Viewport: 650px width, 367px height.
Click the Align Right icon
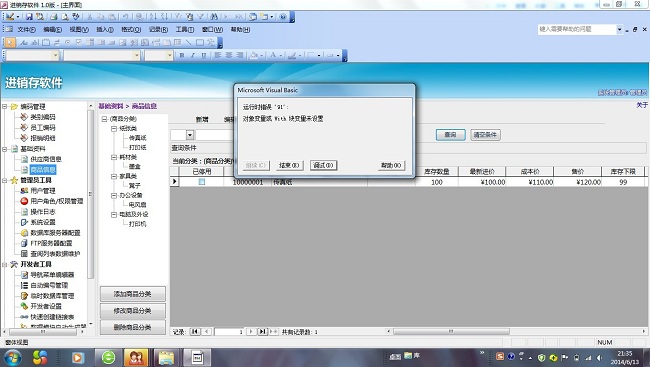click(x=240, y=55)
